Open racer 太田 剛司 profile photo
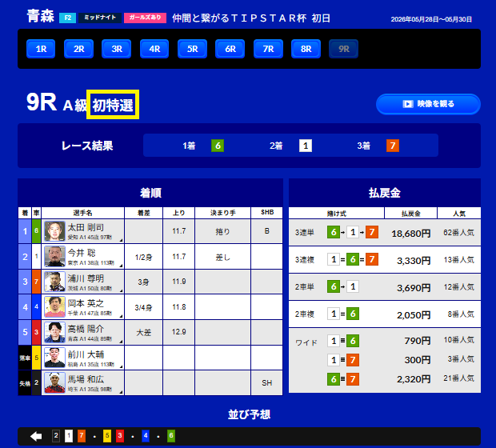This screenshot has height=448, width=496. pyautogui.click(x=54, y=231)
